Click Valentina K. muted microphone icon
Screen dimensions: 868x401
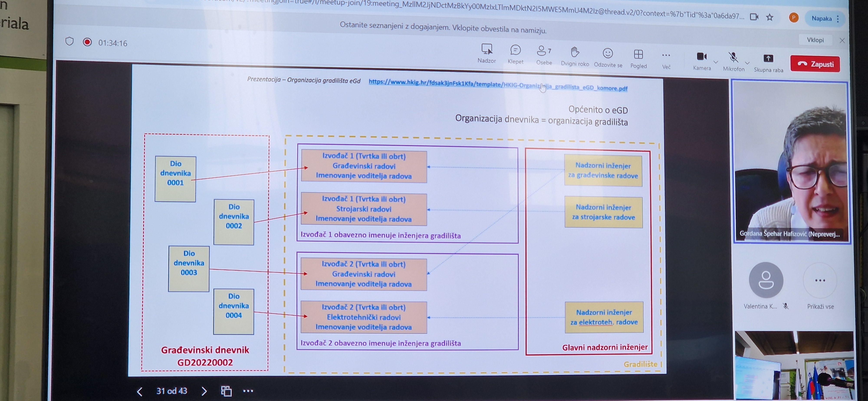(x=786, y=306)
